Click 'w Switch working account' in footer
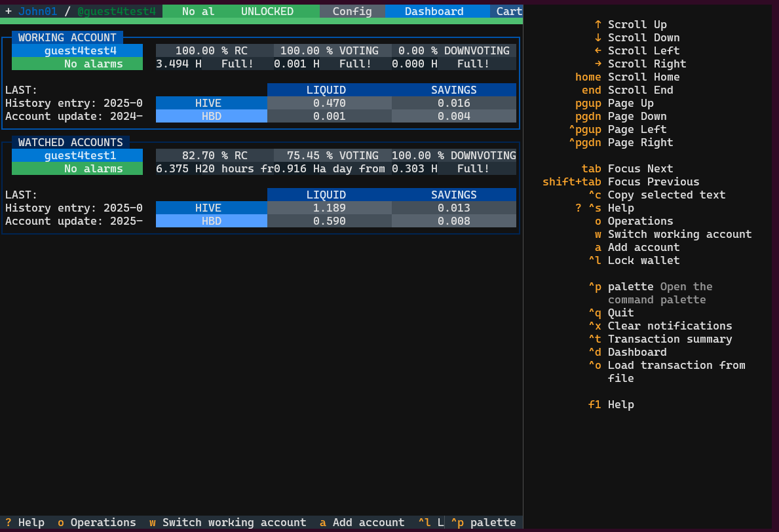This screenshot has height=532, width=779. [x=228, y=522]
